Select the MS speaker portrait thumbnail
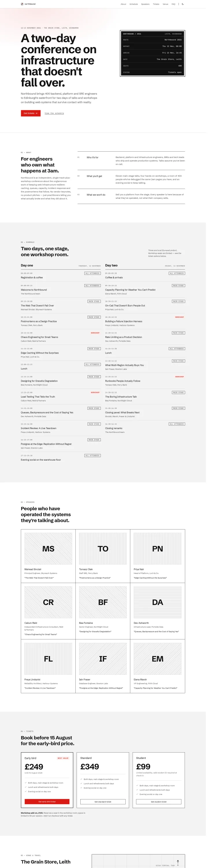Image resolution: width=208 pixels, height=868 pixels. pos(48,549)
